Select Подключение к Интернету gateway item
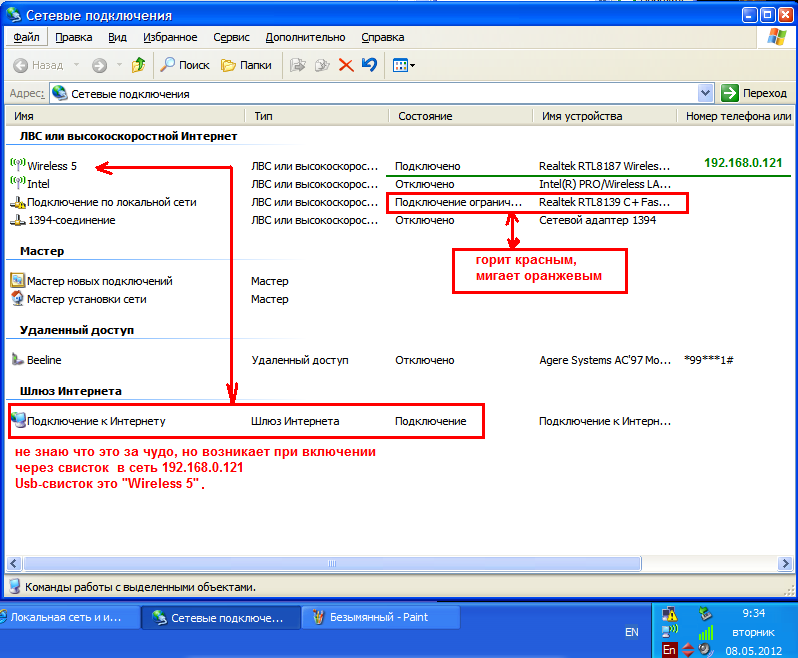Image resolution: width=798 pixels, height=658 pixels. tap(95, 421)
